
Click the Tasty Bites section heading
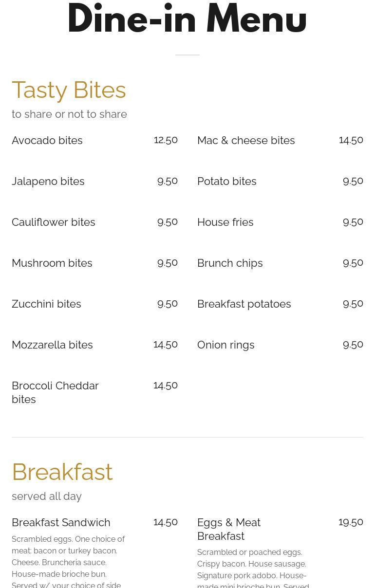(x=69, y=90)
